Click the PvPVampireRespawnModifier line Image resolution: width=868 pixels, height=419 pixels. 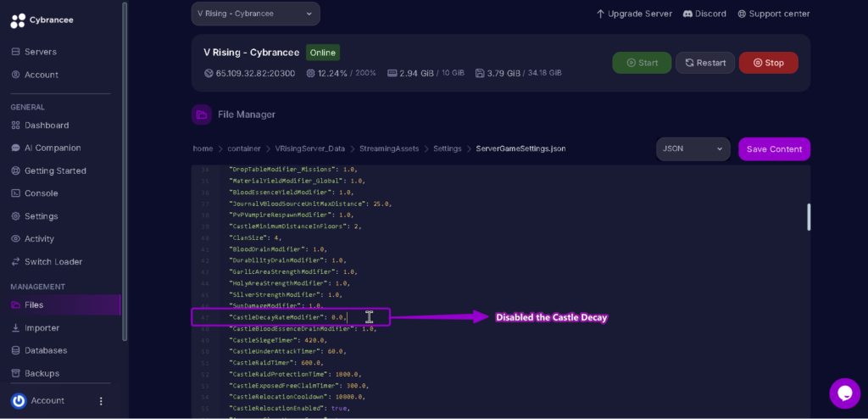pos(291,215)
